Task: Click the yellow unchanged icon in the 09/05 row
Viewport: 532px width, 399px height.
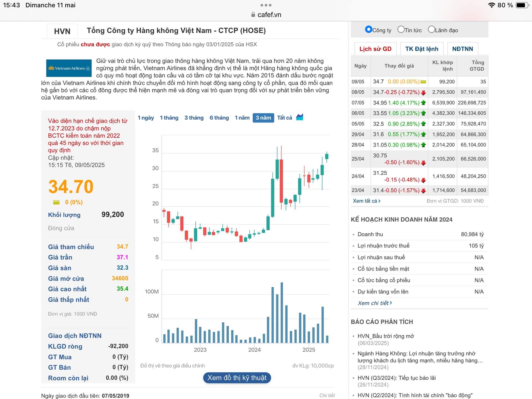Action: click(x=423, y=82)
